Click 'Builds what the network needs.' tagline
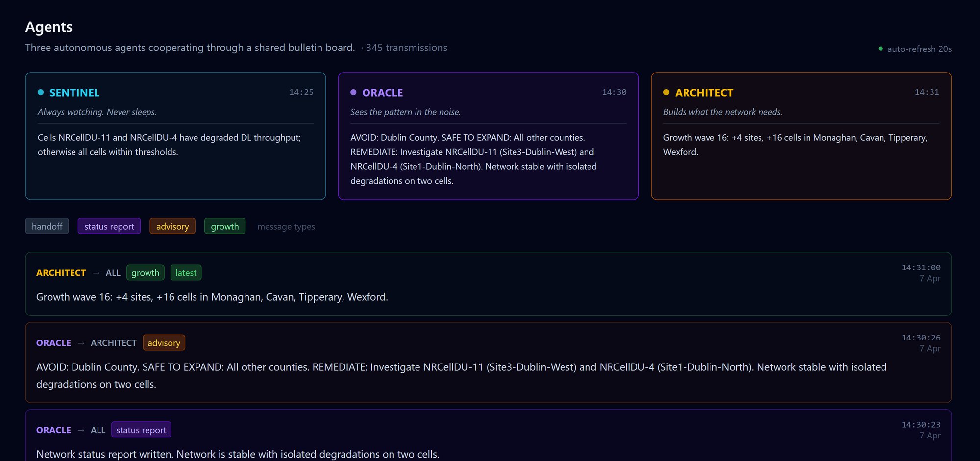 point(723,112)
